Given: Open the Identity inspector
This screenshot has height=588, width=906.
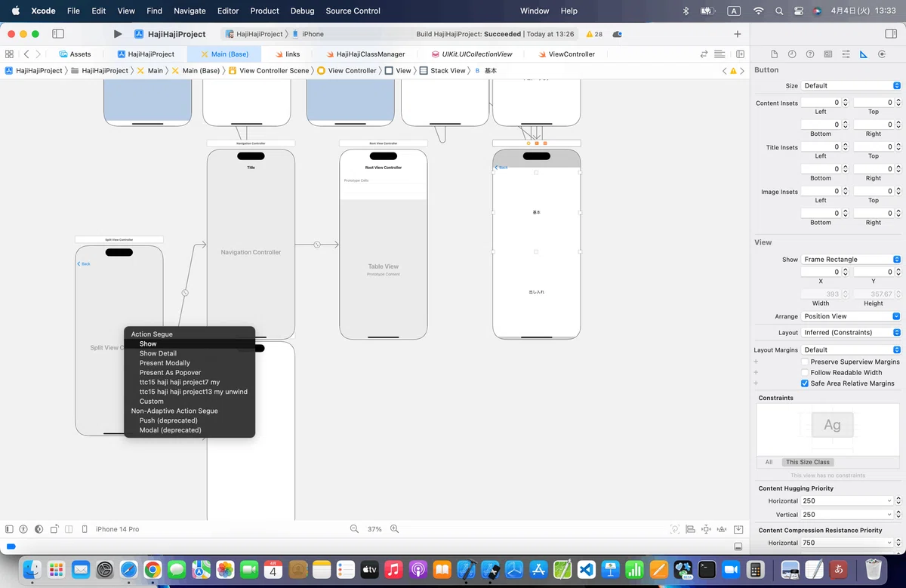Looking at the screenshot, I should (x=828, y=54).
